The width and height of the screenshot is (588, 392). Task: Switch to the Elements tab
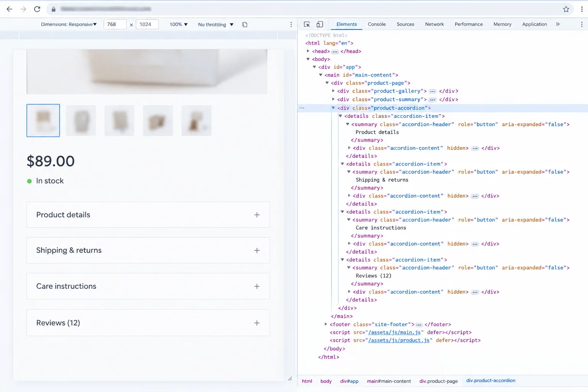[346, 24]
